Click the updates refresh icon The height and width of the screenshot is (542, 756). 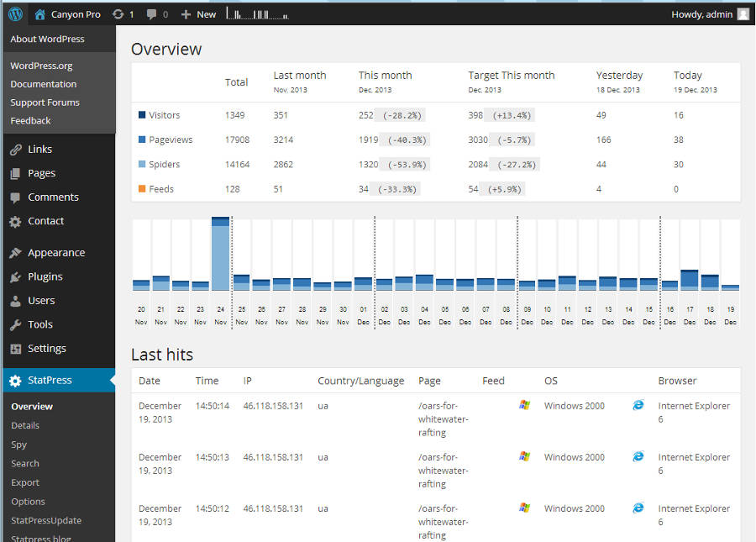(x=118, y=14)
